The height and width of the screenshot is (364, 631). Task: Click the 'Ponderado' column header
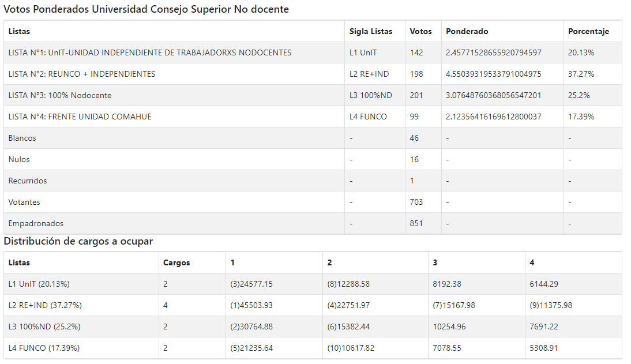point(467,31)
